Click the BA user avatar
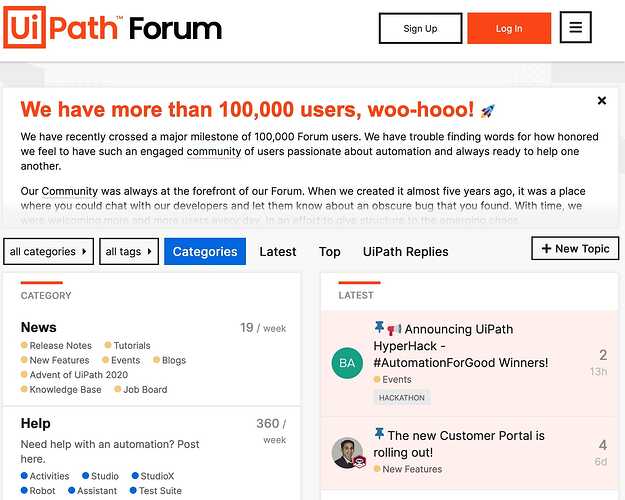The height and width of the screenshot is (500, 625). pos(347,363)
